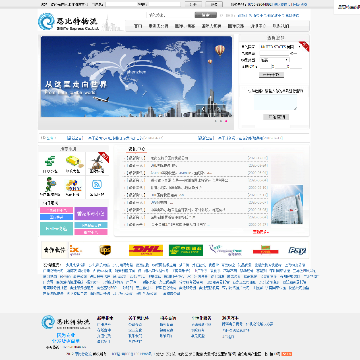The width and height of the screenshot is (360, 360).
Task: Click the blue quick-link tile
Action: (56, 217)
